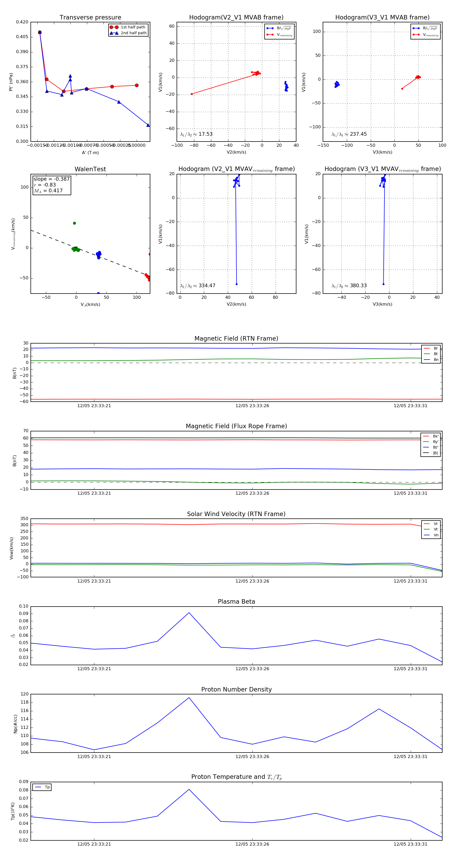Screen dimensions: 473x868
Task: Click the 'Hodogram(V3_V1 MVAB frame)' title
Action: coord(382,18)
